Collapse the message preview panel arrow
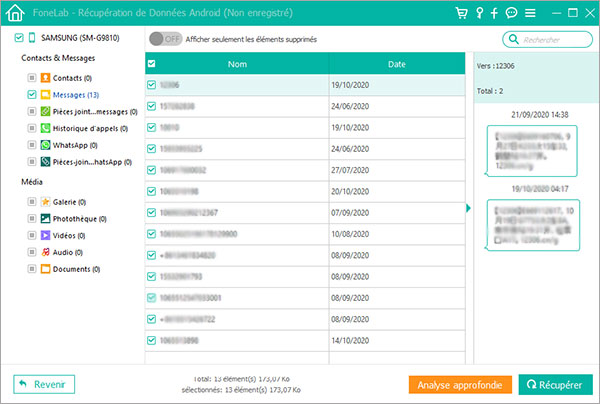 [x=467, y=208]
